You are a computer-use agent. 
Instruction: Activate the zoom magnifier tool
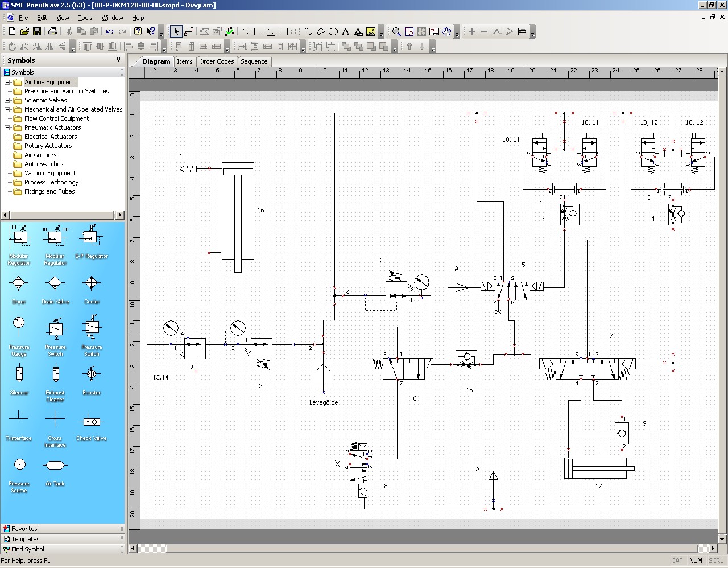click(396, 32)
